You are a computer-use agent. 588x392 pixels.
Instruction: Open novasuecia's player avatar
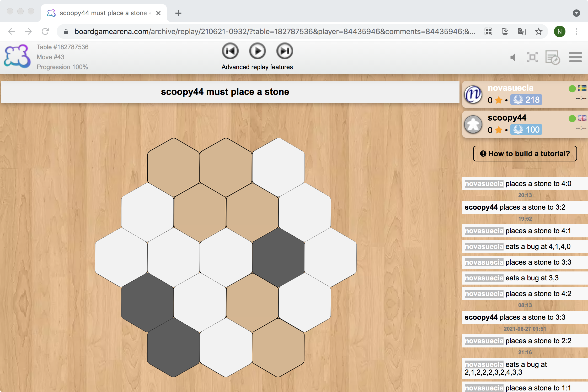click(x=473, y=94)
